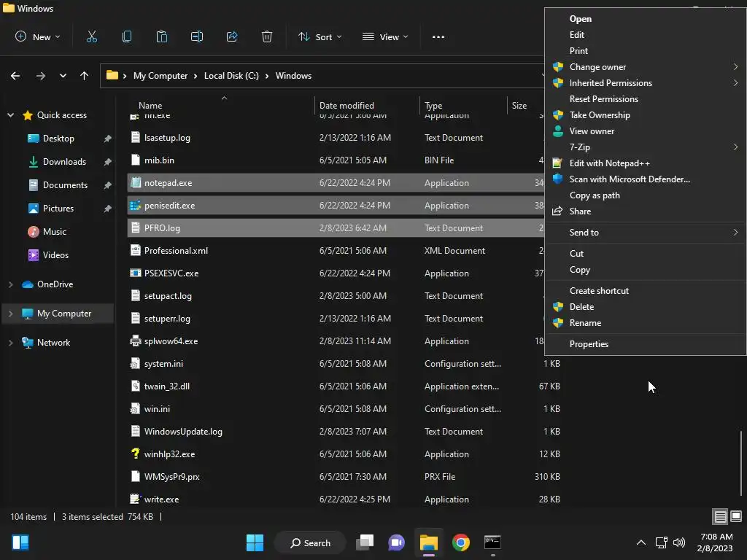Open Windows Start menu on taskbar
The image size is (747, 560).
click(255, 542)
